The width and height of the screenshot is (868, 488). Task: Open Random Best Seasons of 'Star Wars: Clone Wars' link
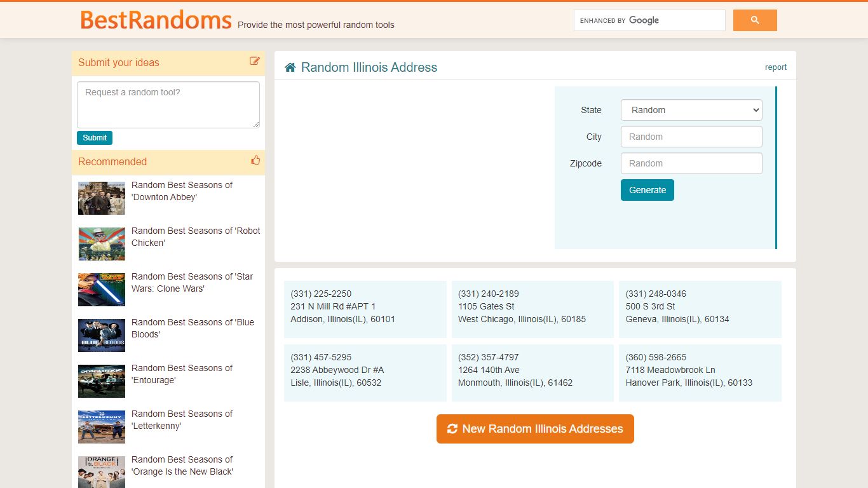(x=192, y=283)
